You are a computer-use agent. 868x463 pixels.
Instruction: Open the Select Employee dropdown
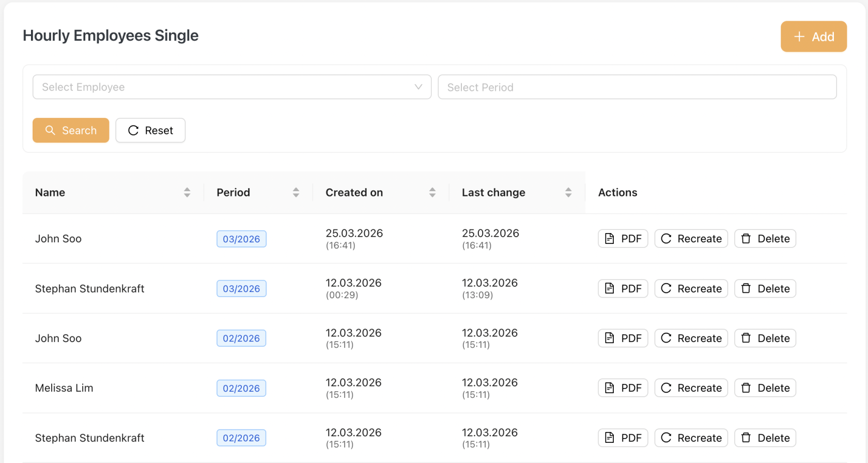click(232, 87)
